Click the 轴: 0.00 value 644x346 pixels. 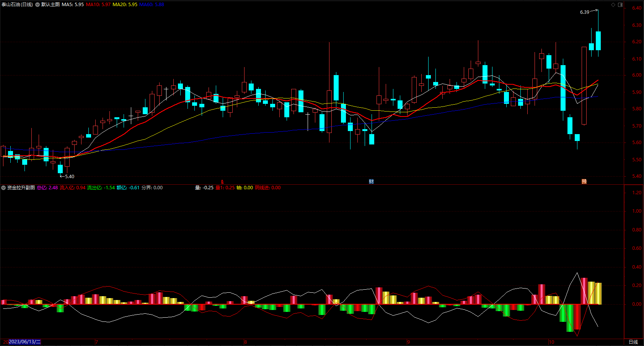tap(245, 188)
